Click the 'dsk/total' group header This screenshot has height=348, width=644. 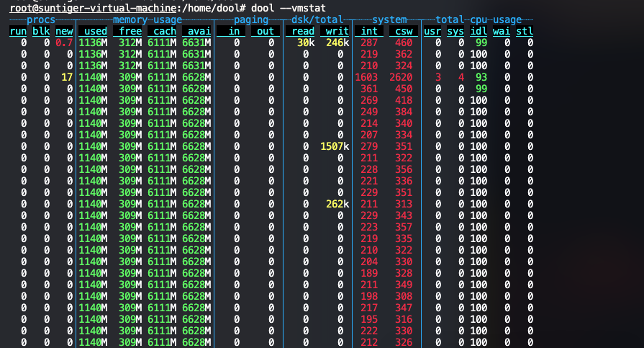click(x=317, y=19)
